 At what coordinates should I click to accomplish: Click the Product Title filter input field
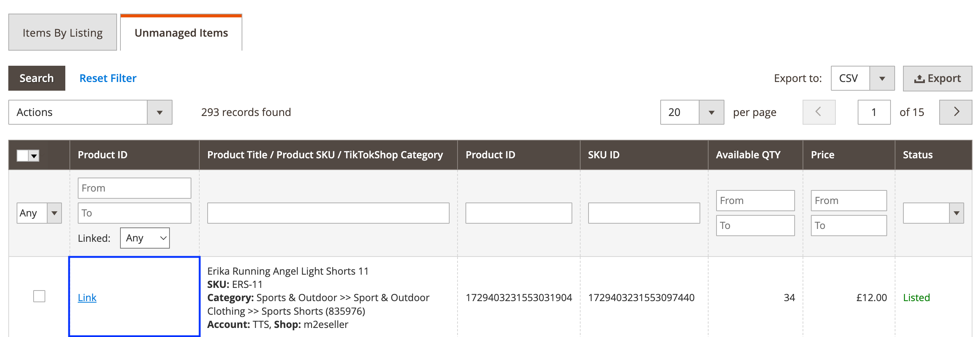[x=328, y=213]
